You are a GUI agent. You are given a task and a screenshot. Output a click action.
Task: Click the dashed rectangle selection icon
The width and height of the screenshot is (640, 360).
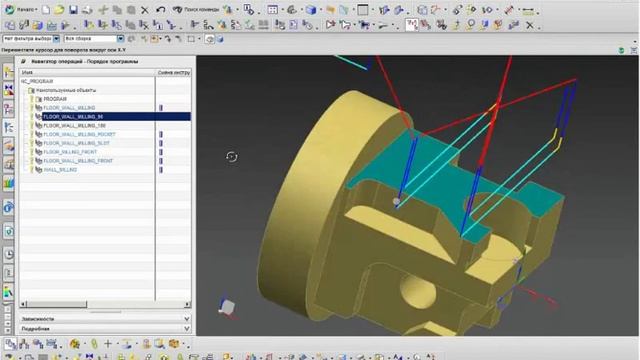[191, 39]
